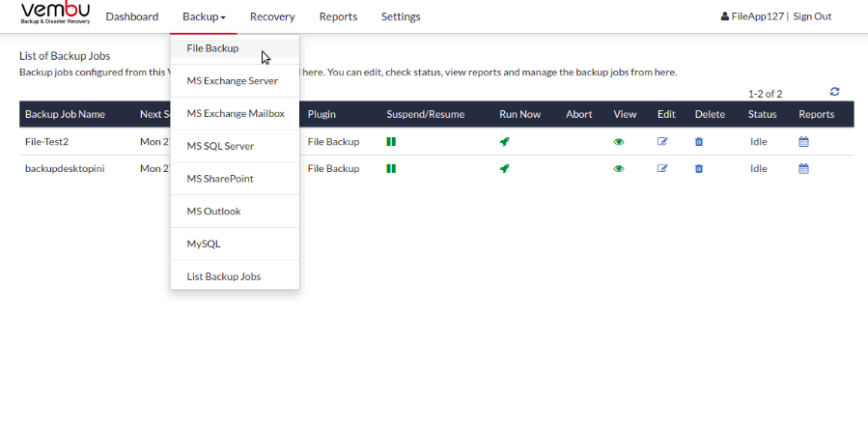The image size is (868, 431).
Task: Click Backup Job Name column header
Action: click(x=65, y=114)
